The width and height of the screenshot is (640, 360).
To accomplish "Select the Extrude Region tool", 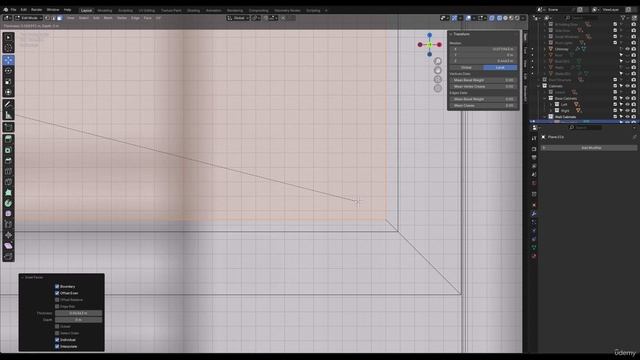I will [8, 140].
